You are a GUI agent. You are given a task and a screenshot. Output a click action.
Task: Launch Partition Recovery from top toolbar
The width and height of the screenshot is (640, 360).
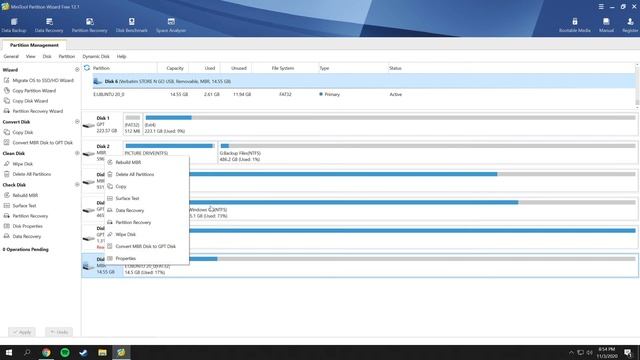(89, 25)
